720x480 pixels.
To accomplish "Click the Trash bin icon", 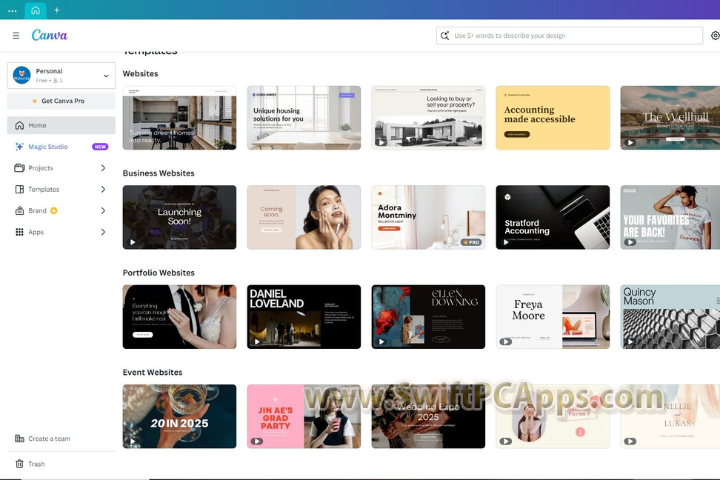I will click(x=19, y=464).
